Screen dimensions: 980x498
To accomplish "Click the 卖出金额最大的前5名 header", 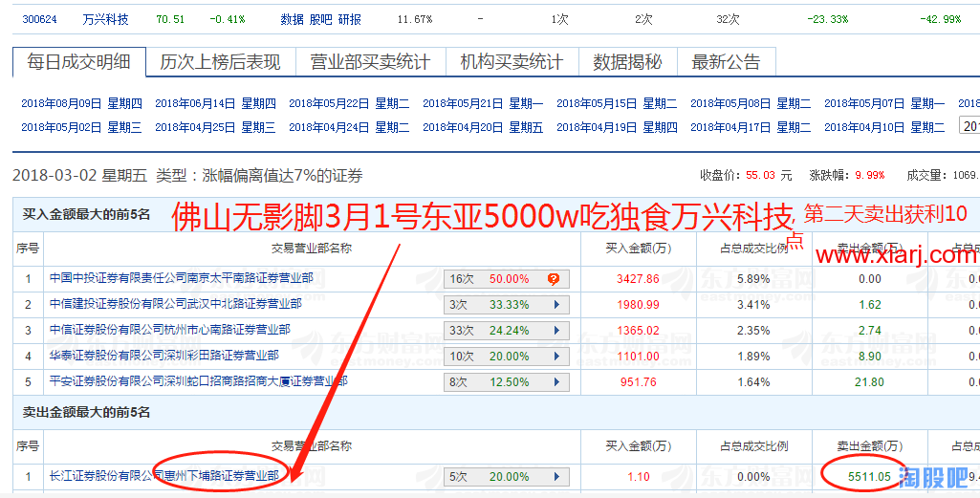I will 86,412.
